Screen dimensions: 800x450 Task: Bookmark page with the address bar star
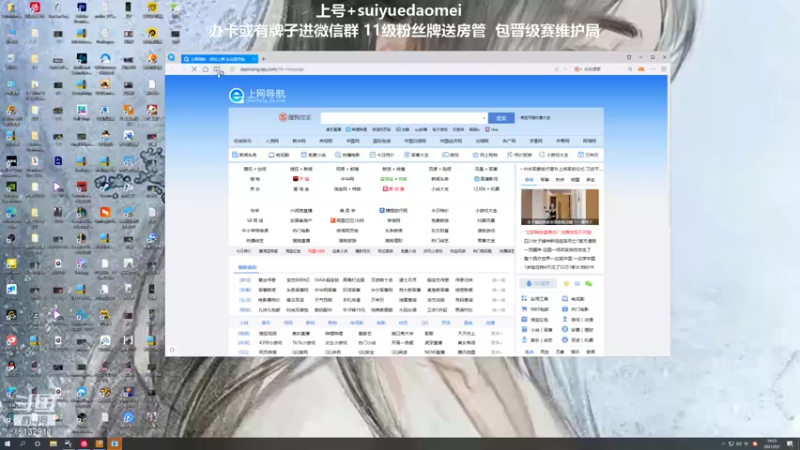click(x=233, y=69)
